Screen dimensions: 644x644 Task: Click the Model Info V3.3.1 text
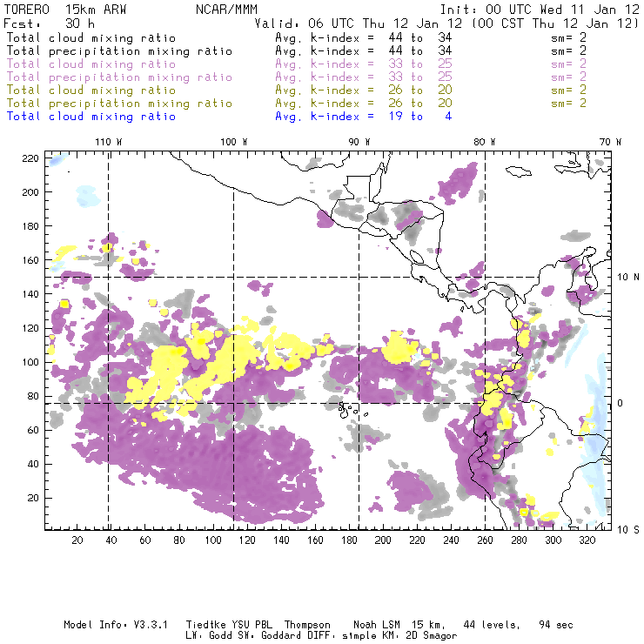(x=106, y=625)
